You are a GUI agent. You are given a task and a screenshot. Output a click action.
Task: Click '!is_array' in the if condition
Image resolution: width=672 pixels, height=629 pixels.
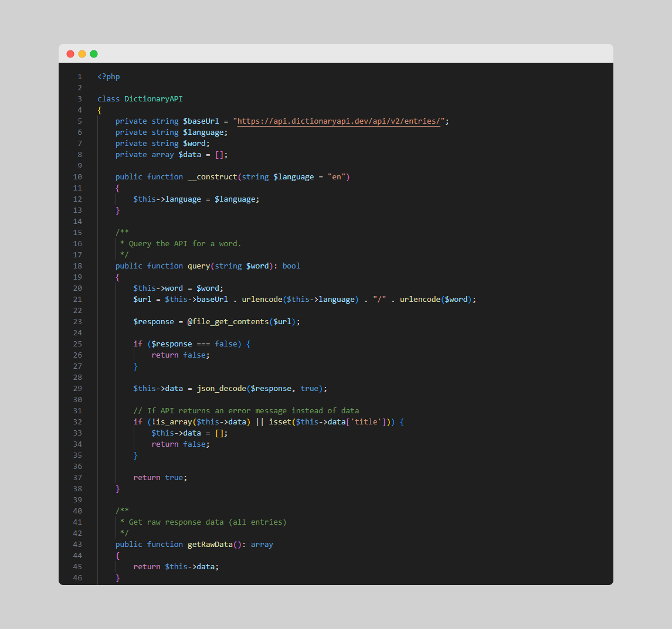coord(171,422)
